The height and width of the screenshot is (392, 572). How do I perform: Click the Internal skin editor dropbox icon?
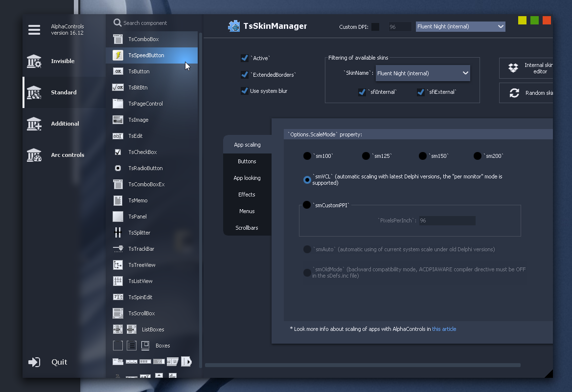[513, 68]
